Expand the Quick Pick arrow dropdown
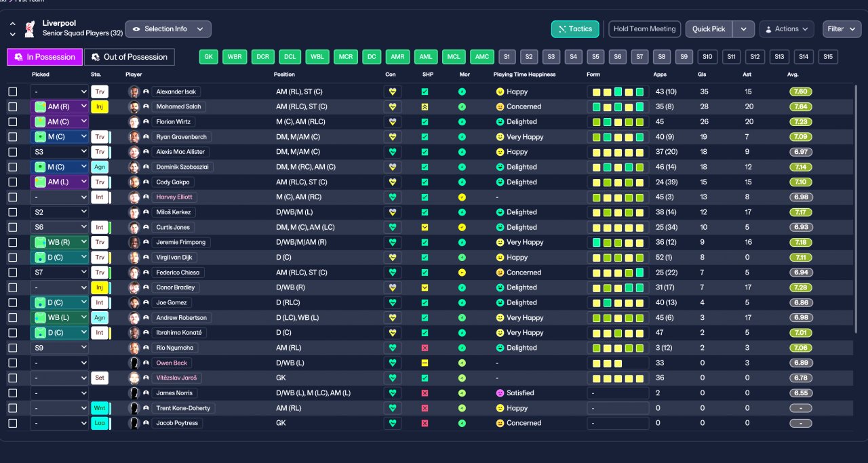 pyautogui.click(x=744, y=29)
